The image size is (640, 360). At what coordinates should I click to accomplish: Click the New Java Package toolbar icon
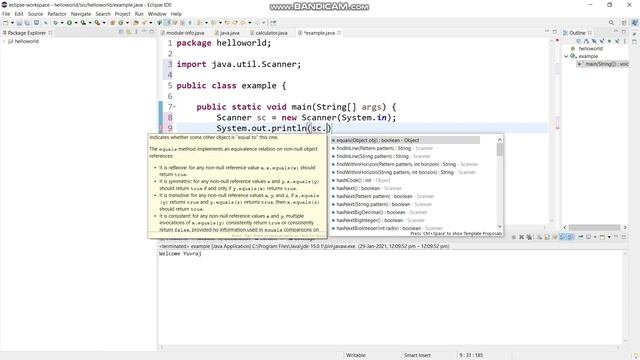click(x=113, y=23)
